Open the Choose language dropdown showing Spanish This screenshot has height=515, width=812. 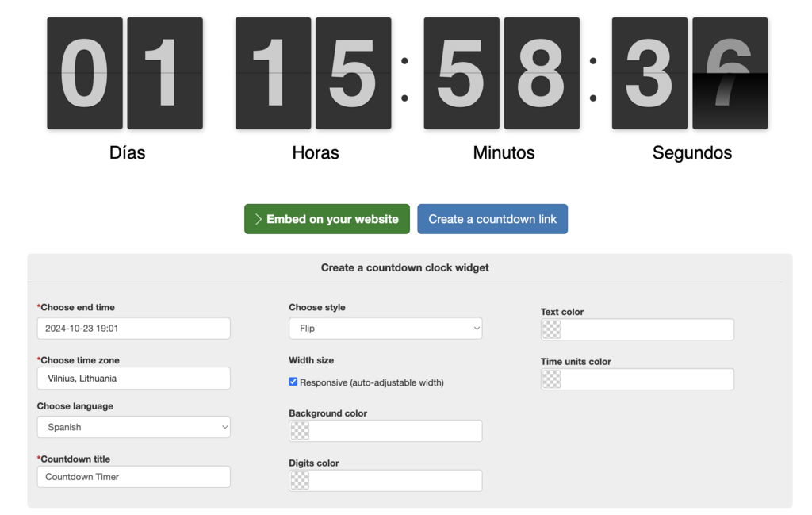[x=133, y=427]
